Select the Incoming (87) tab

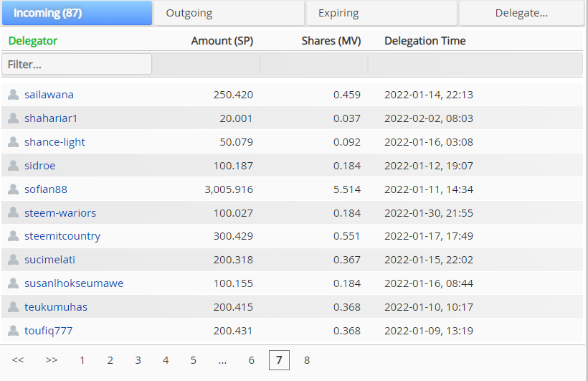tap(77, 13)
